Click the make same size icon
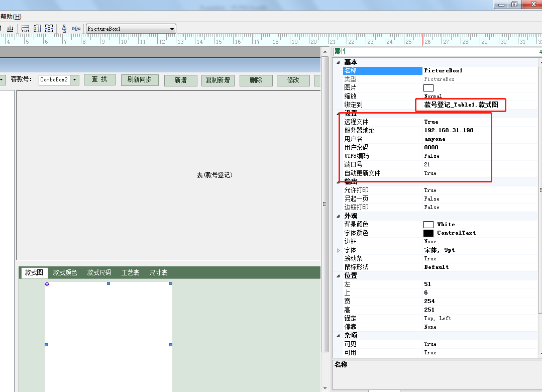This screenshot has height=392, width=542. pyautogui.click(x=49, y=29)
